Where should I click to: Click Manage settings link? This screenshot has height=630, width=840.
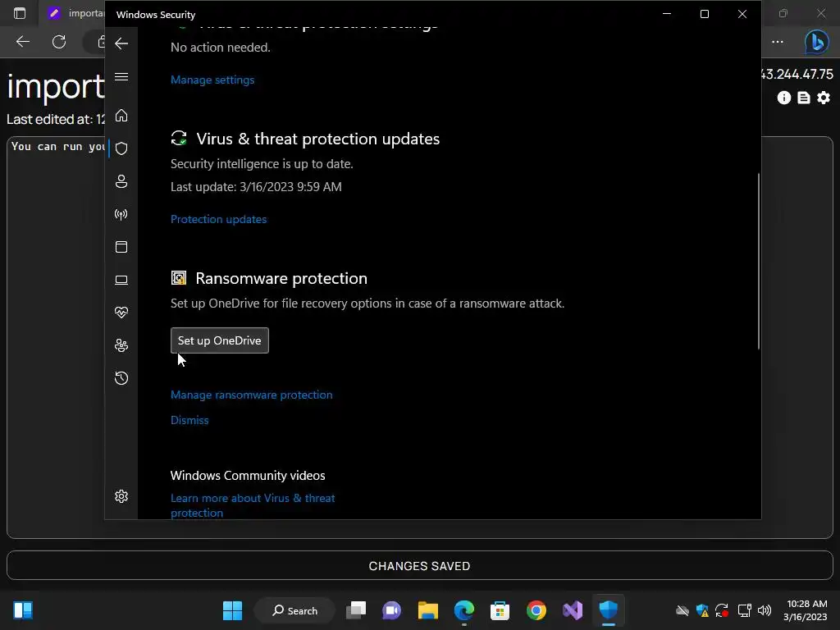(212, 80)
